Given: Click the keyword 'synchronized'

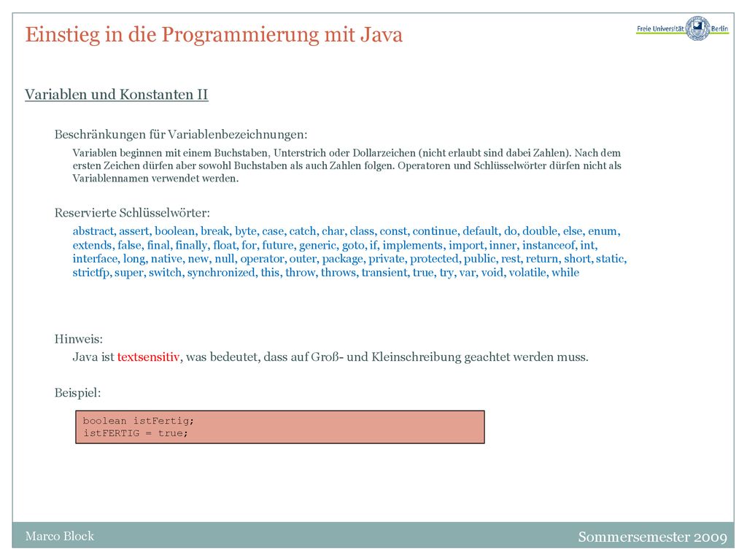Looking at the screenshot, I should click(221, 273).
